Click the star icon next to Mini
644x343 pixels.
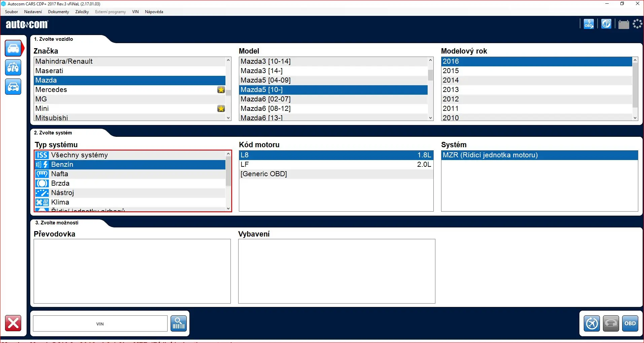[221, 108]
